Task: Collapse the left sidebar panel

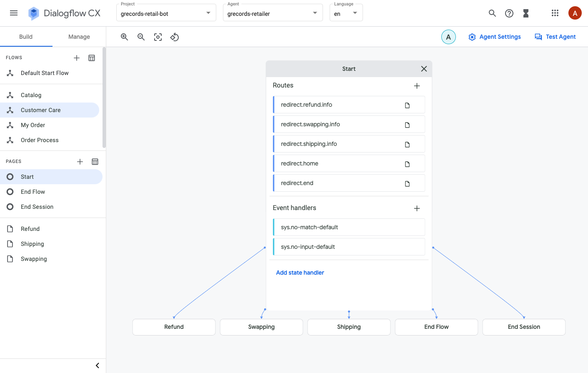Action: (x=98, y=365)
